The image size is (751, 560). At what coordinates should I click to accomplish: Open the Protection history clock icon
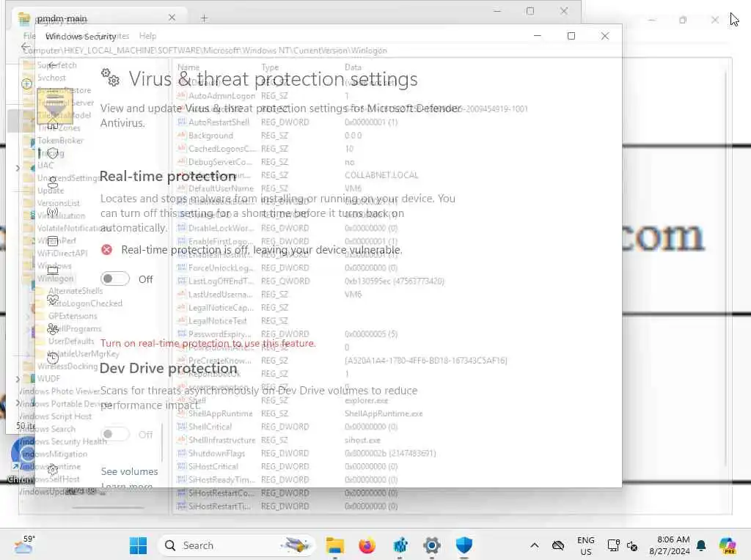(53, 358)
